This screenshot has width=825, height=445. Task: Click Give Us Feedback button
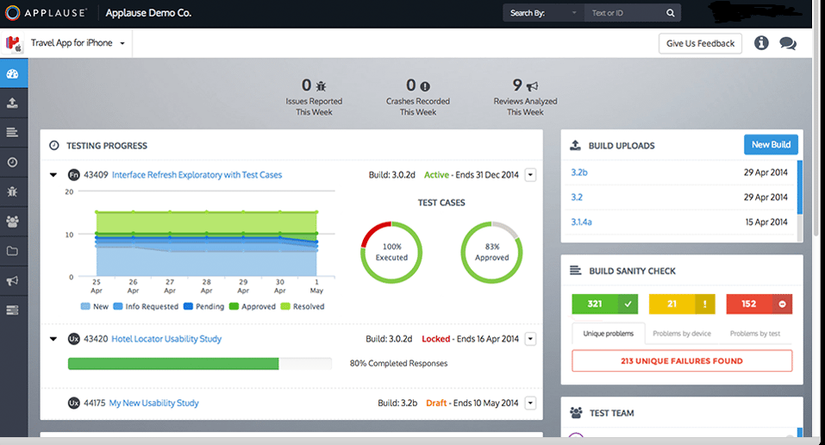[700, 44]
